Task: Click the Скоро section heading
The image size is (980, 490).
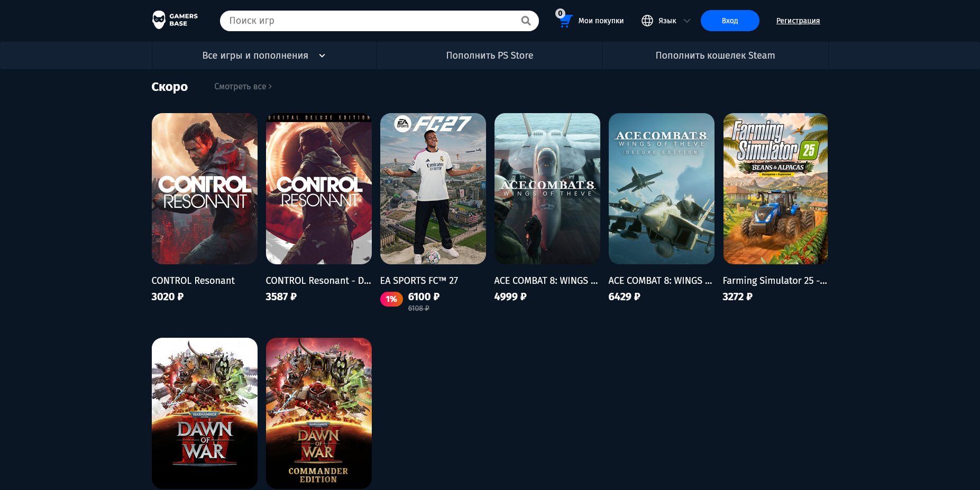Action: [x=170, y=87]
